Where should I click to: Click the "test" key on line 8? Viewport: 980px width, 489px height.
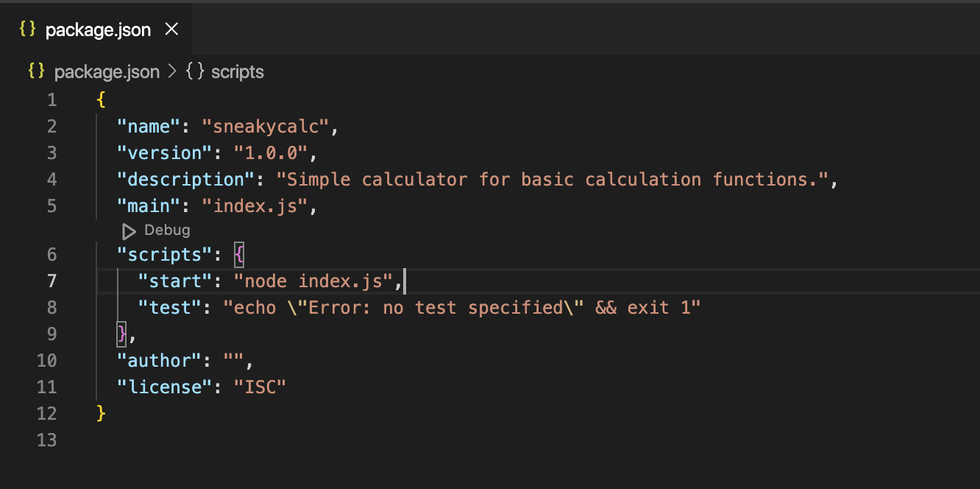170,308
